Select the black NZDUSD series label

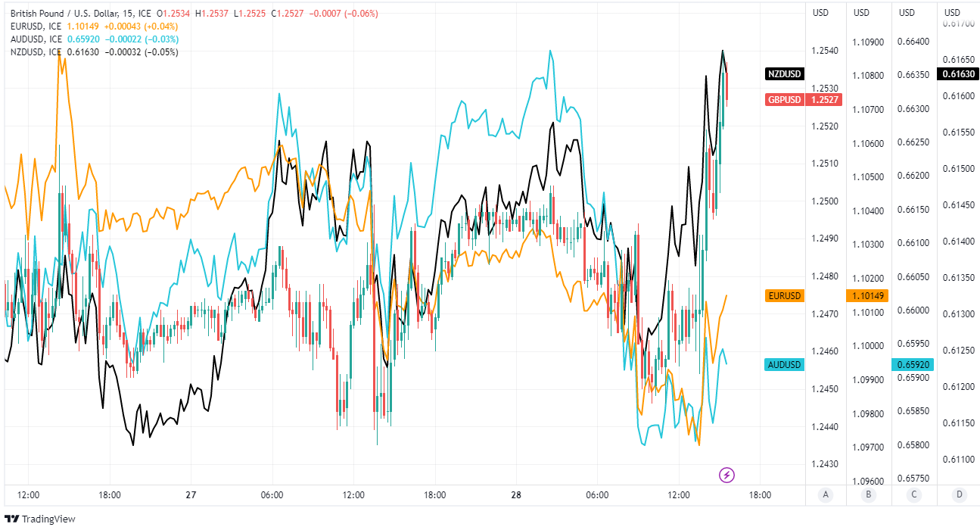point(784,74)
